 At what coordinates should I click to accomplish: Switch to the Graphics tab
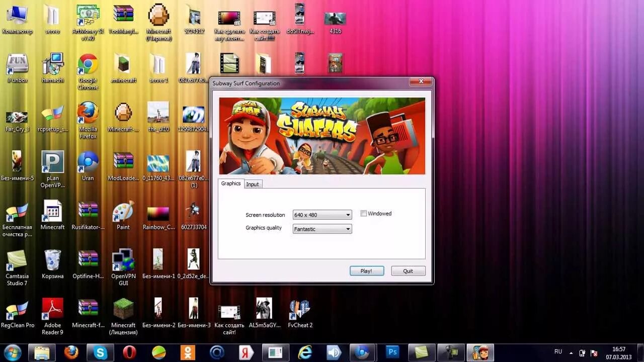click(x=231, y=184)
